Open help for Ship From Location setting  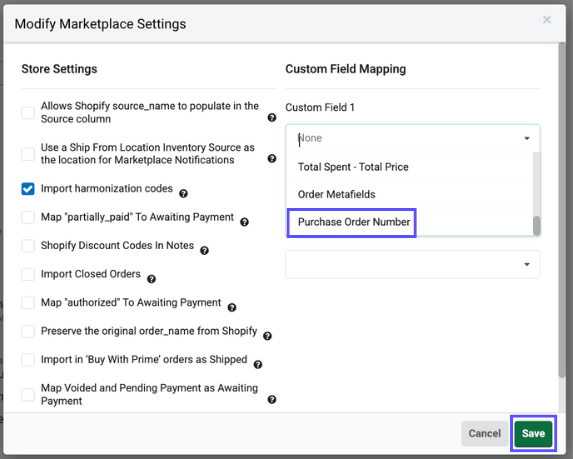click(272, 159)
